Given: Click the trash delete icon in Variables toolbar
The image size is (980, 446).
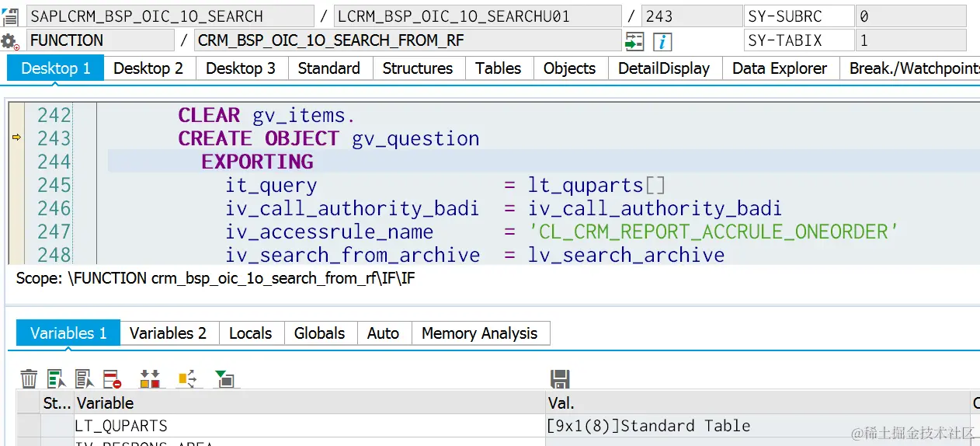Looking at the screenshot, I should click(x=29, y=378).
